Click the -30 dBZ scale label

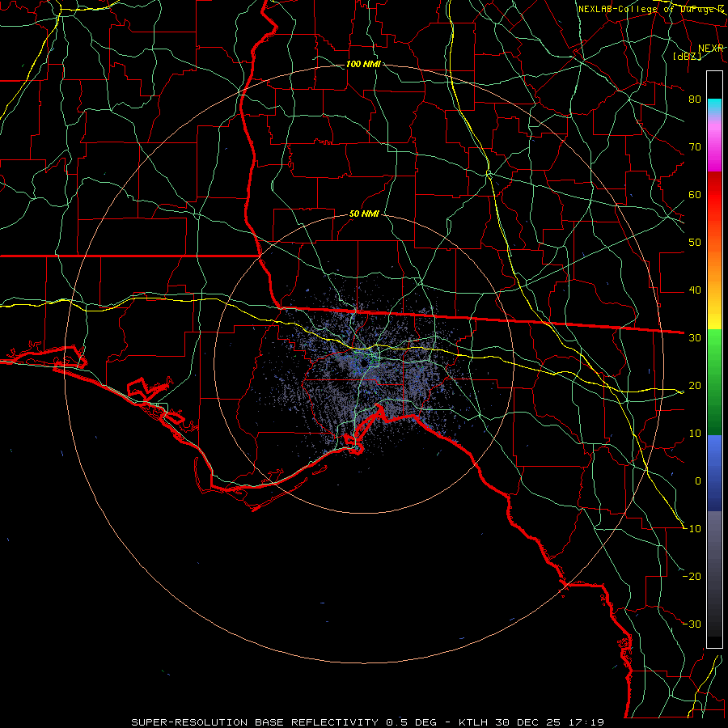692,624
